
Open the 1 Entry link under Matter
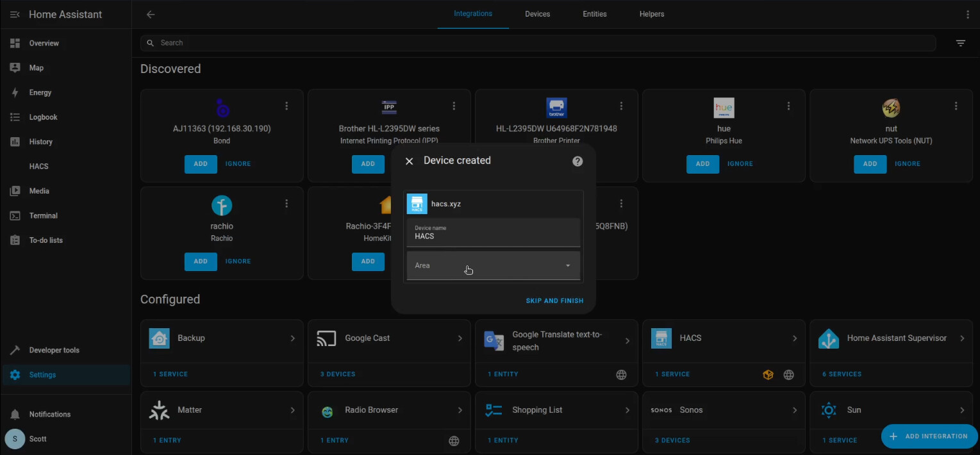tap(167, 441)
